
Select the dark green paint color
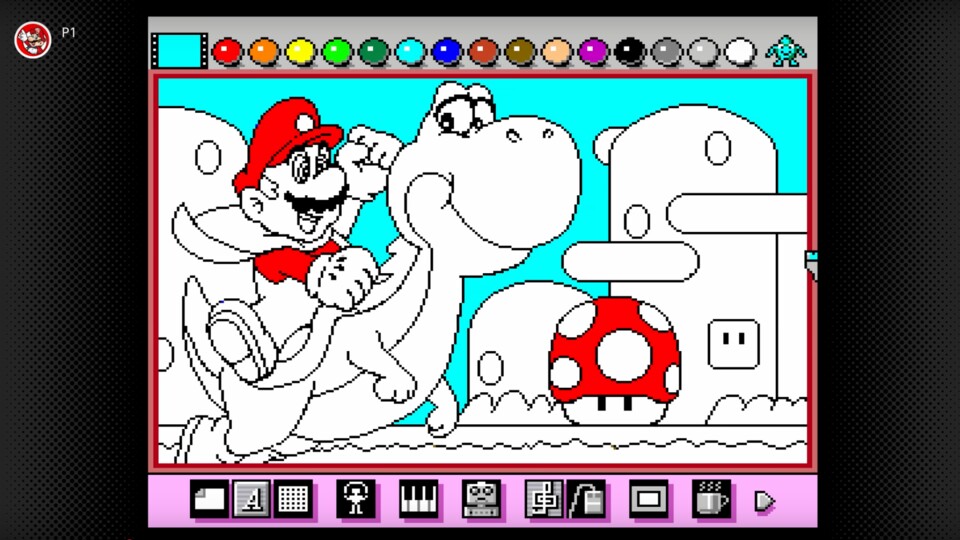click(373, 51)
